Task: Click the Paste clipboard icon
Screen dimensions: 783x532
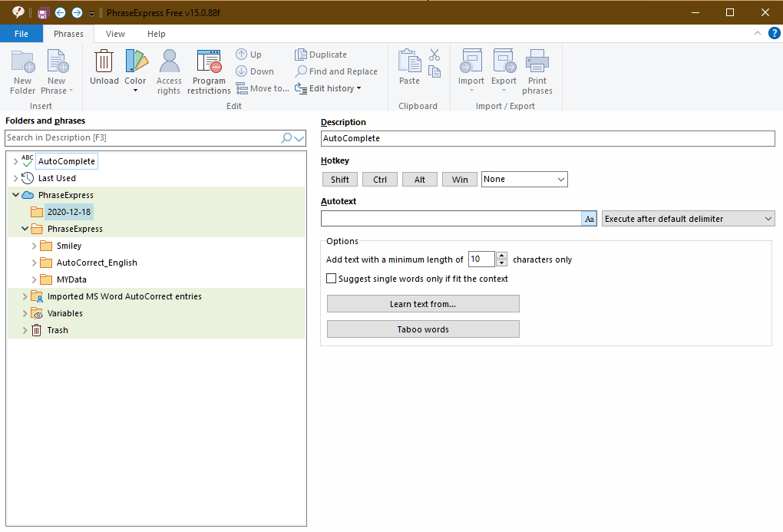Action: (x=409, y=61)
